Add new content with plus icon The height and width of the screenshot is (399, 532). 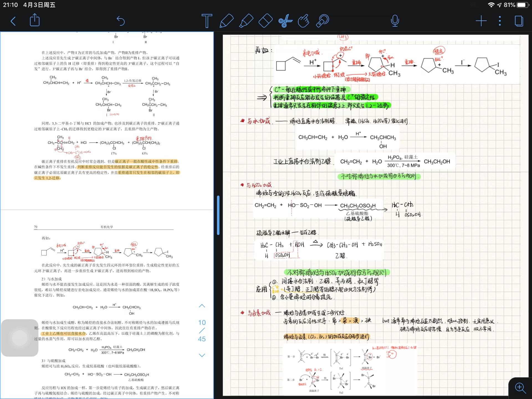(481, 21)
